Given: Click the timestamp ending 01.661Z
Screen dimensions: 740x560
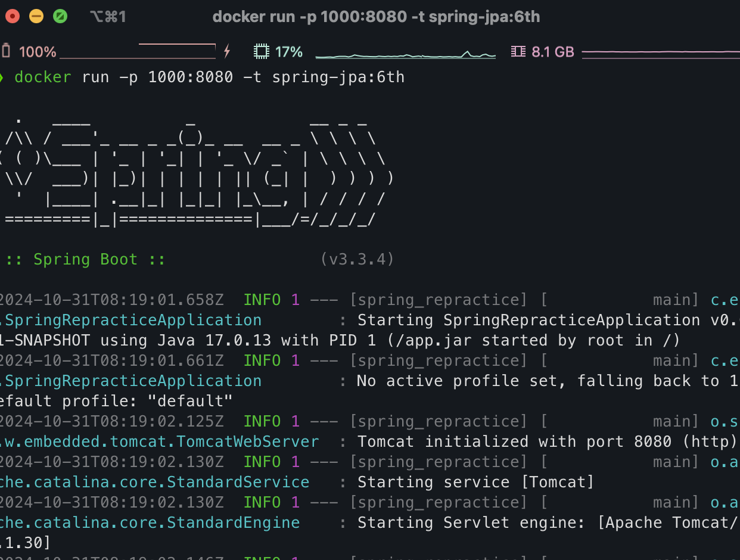Looking at the screenshot, I should click(111, 360).
